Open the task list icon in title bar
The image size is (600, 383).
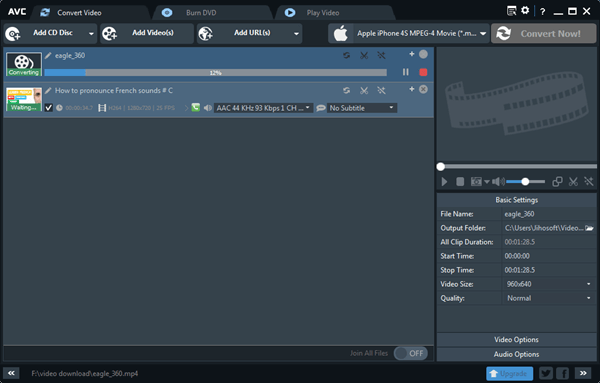511,11
